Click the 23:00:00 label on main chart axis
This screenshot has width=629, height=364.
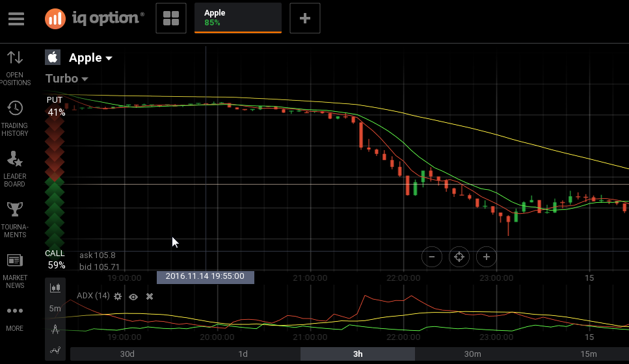click(x=496, y=278)
